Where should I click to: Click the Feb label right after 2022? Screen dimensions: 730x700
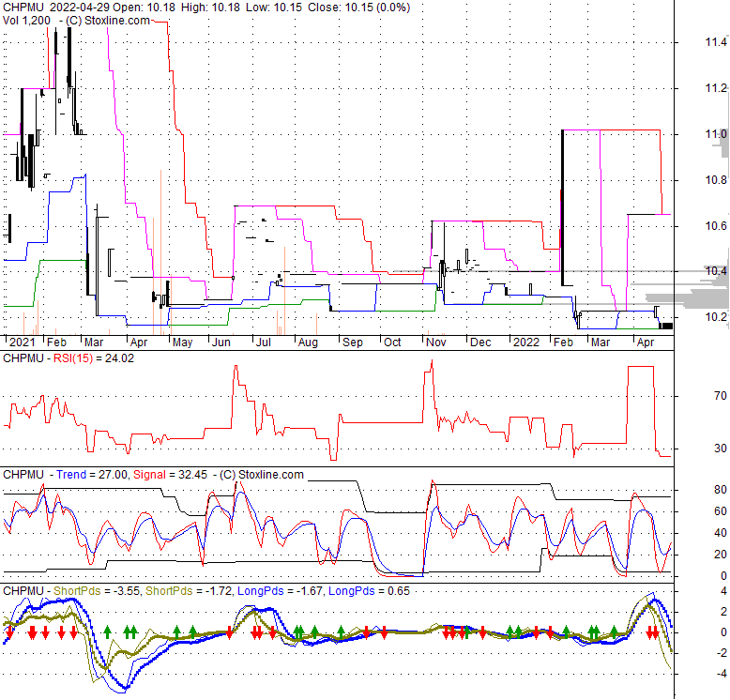coord(563,342)
